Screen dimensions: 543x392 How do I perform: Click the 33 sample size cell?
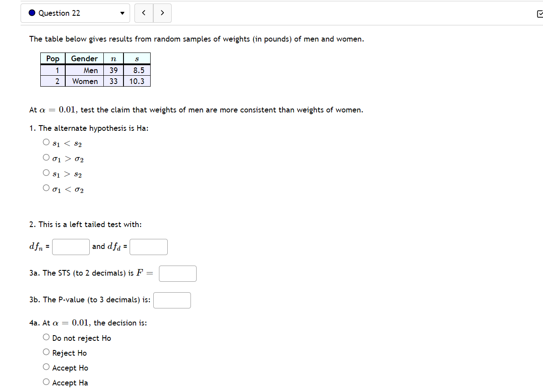pos(114,81)
